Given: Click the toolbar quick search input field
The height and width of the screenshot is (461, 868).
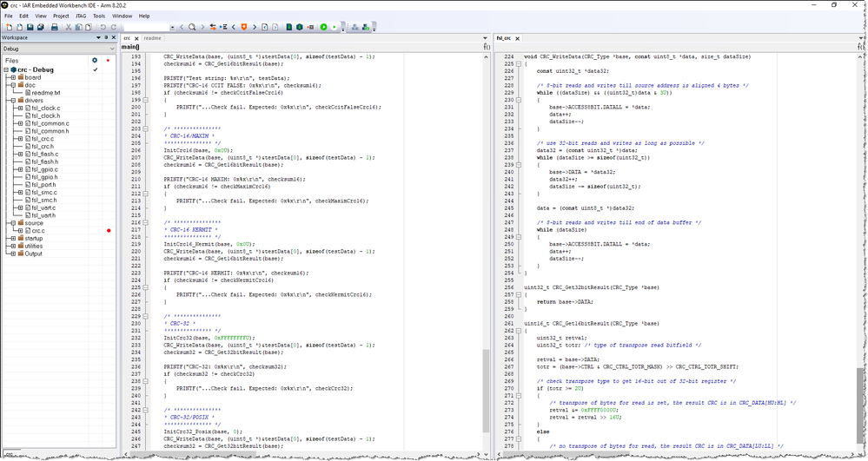Looking at the screenshot, I should (x=147, y=28).
